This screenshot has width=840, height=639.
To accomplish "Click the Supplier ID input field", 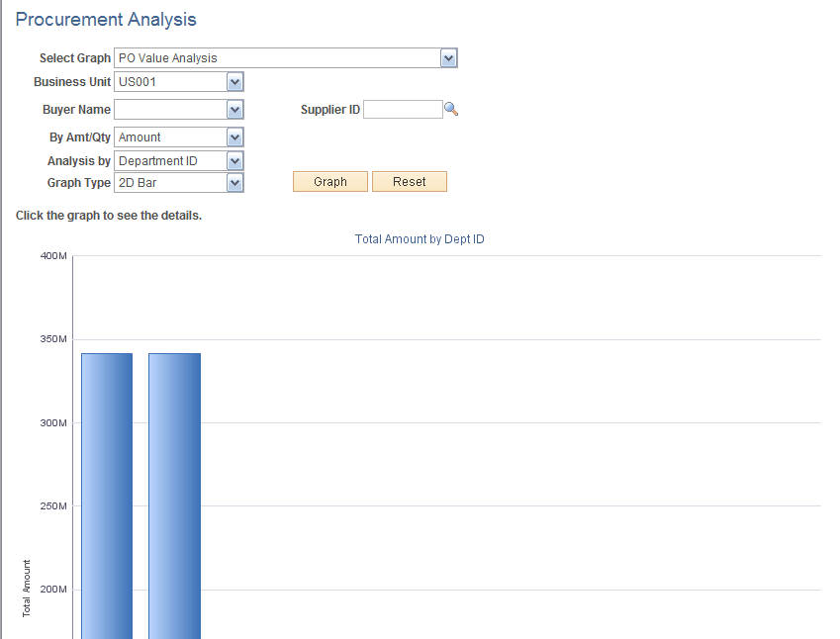I will pyautogui.click(x=404, y=109).
